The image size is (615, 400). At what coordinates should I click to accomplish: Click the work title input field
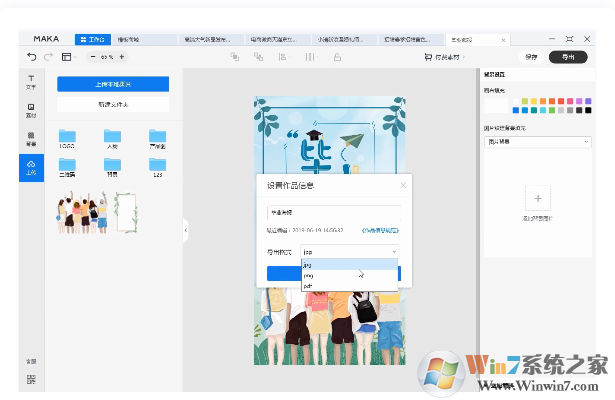(x=333, y=212)
